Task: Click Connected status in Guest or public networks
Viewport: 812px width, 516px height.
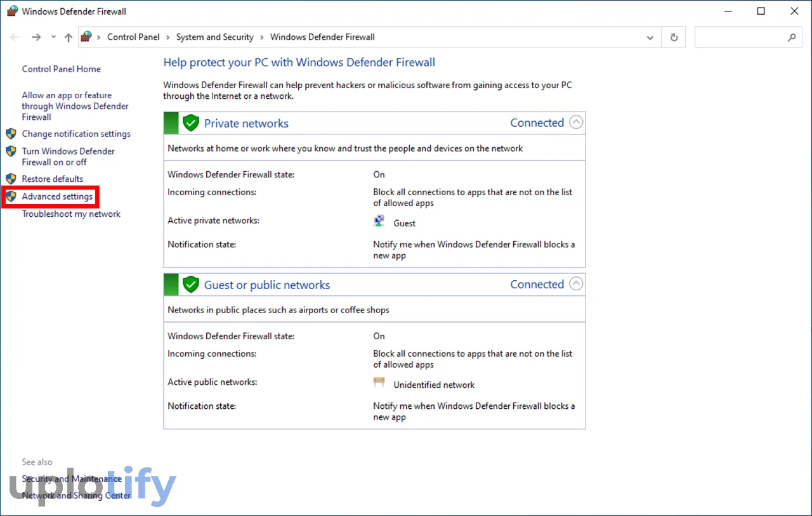Action: click(x=537, y=285)
